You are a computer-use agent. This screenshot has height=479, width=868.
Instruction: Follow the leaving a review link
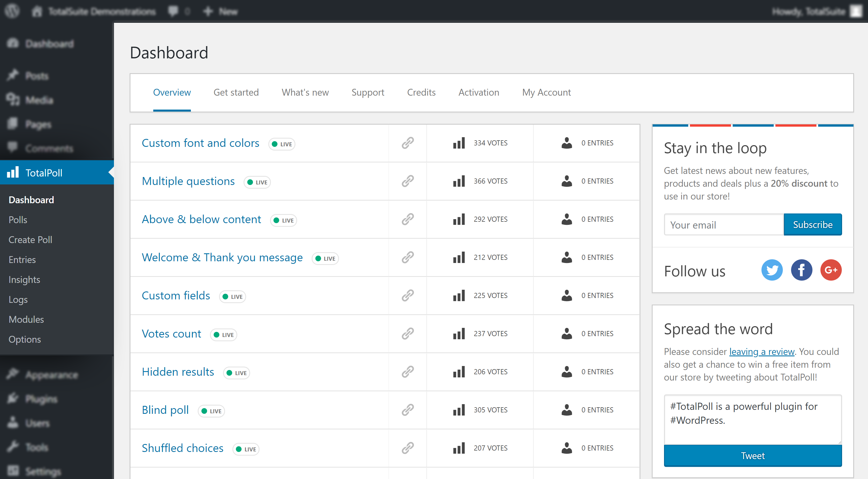[761, 352]
